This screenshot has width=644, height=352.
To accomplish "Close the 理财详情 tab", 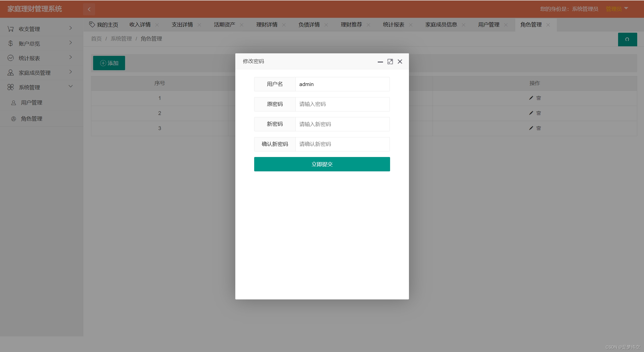I will [284, 25].
